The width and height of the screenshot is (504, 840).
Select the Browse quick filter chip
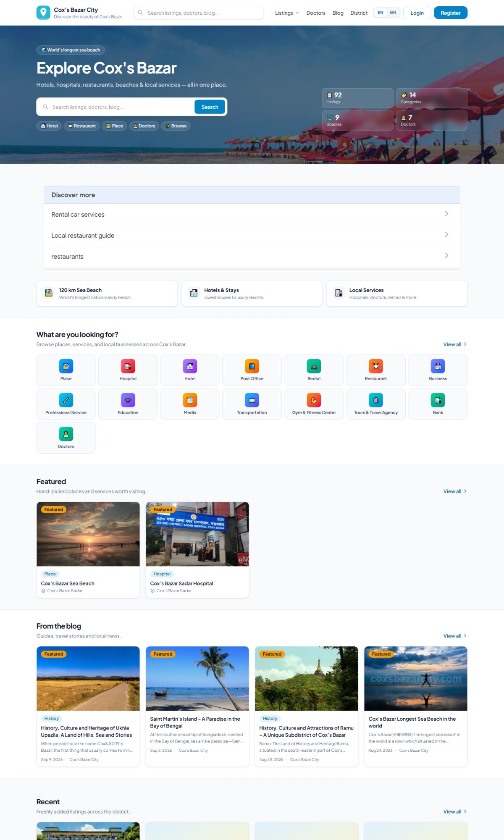coord(176,126)
